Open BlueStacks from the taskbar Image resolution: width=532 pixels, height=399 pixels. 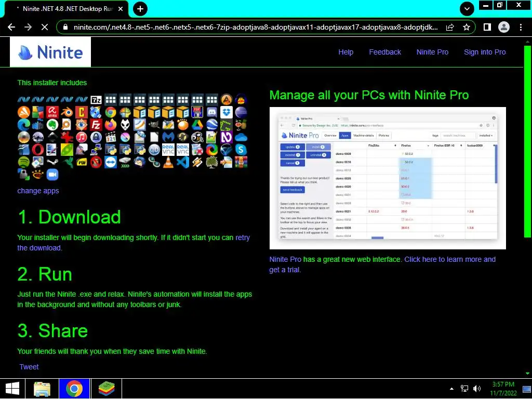pyautogui.click(x=107, y=389)
